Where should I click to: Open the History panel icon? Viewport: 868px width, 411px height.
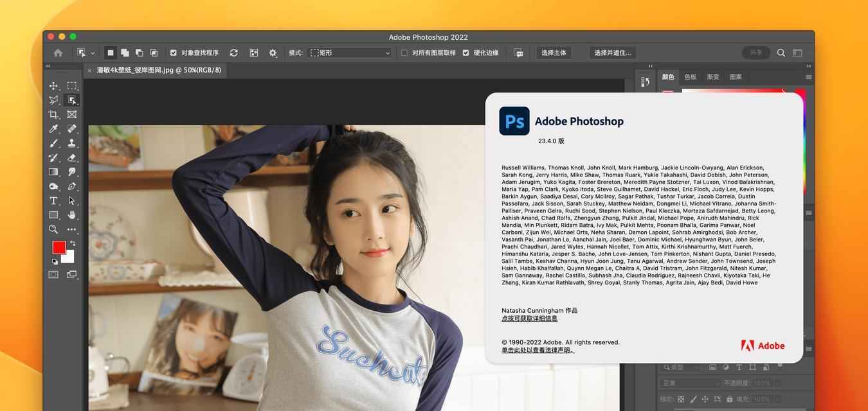click(x=646, y=82)
